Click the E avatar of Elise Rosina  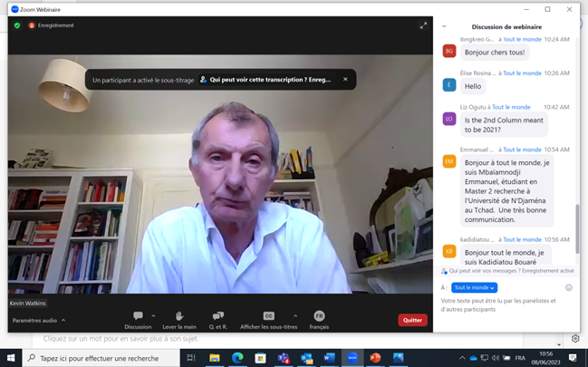(x=449, y=85)
